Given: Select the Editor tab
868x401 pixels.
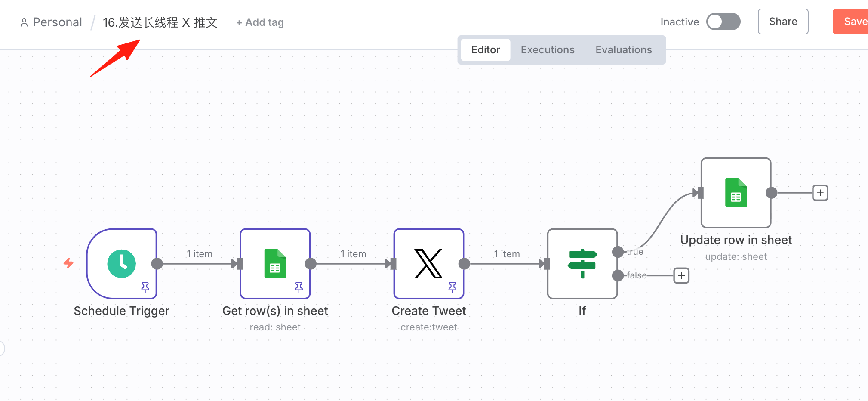Looking at the screenshot, I should (486, 50).
